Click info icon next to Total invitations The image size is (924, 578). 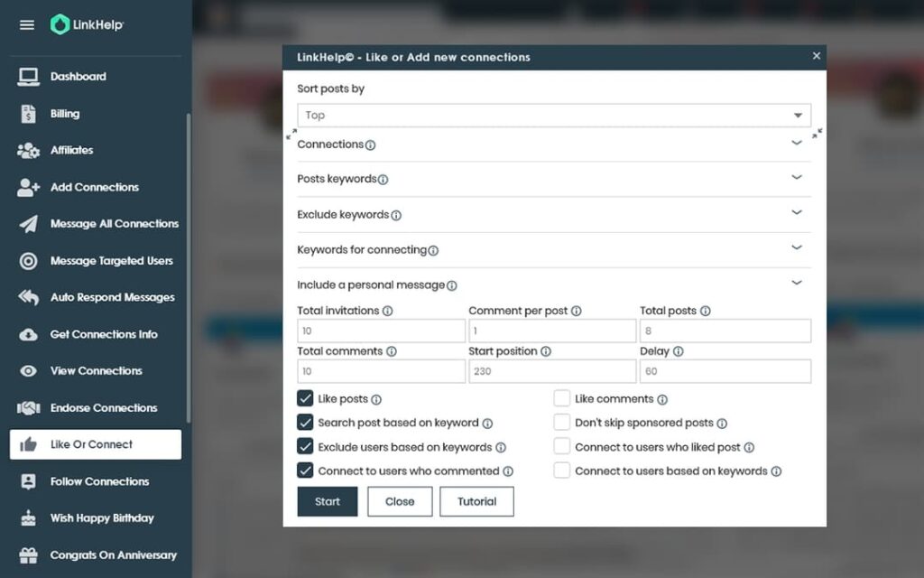click(x=387, y=311)
